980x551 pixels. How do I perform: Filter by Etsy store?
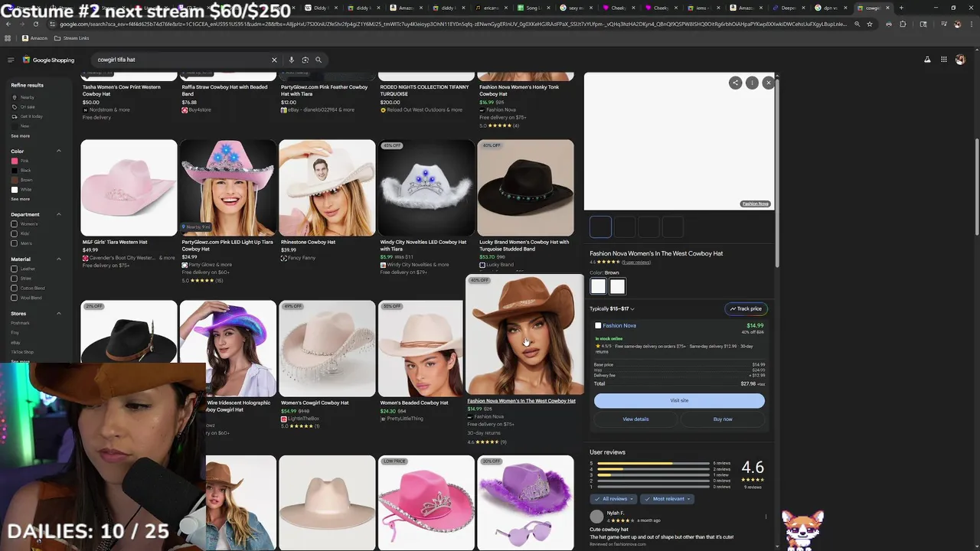click(15, 333)
